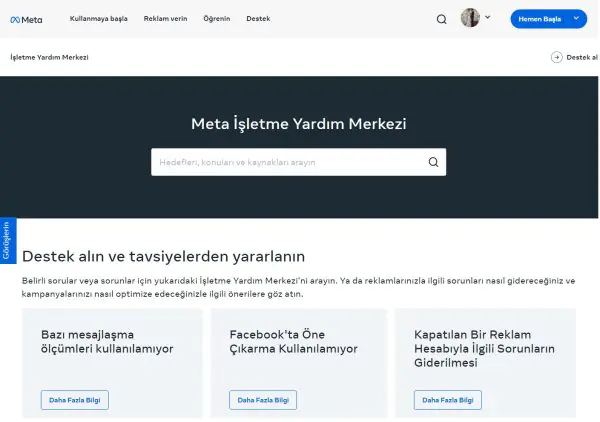Open the Öğrenin menu
Screen dimensions: 600x422
pos(217,19)
